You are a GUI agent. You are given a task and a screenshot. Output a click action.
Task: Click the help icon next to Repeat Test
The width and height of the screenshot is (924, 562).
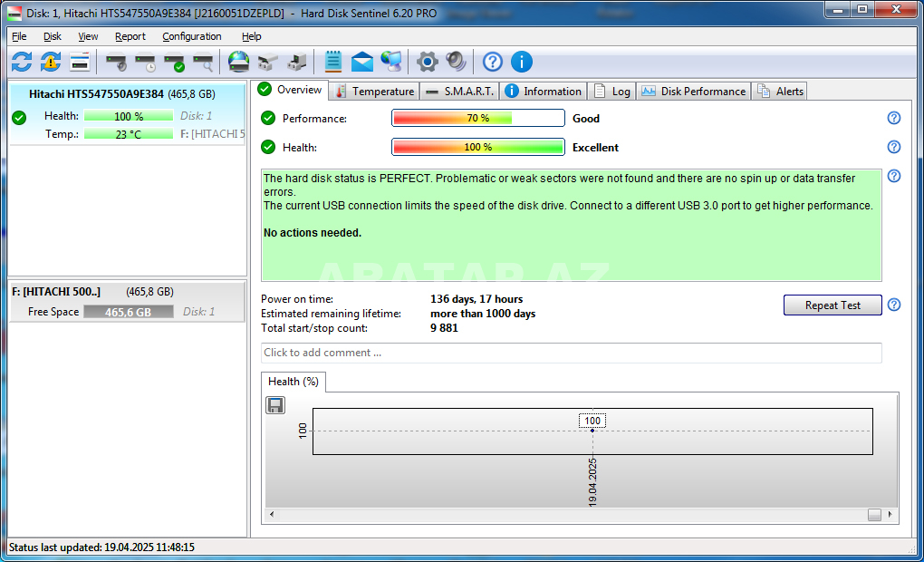(894, 305)
